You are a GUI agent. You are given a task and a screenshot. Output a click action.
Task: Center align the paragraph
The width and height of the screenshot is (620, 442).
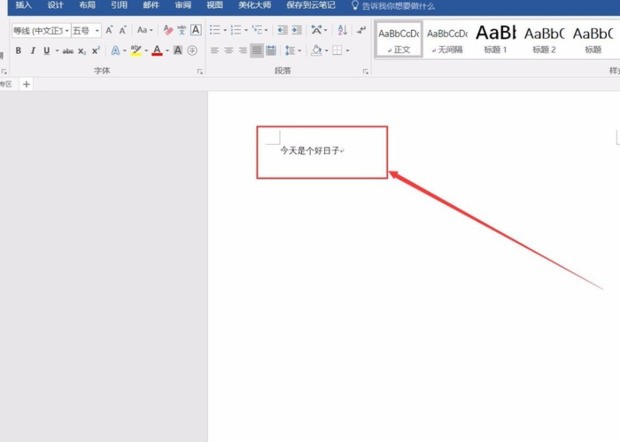click(x=229, y=50)
